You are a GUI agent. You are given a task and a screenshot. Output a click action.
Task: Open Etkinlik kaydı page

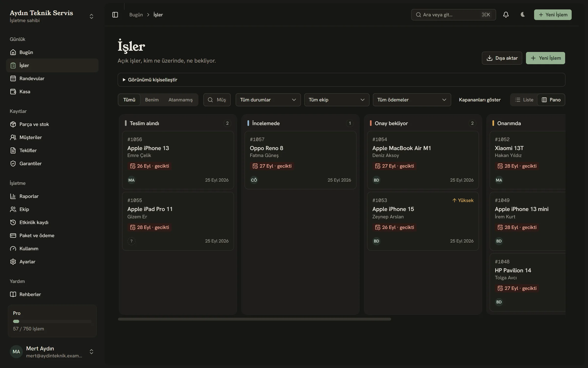click(52, 222)
